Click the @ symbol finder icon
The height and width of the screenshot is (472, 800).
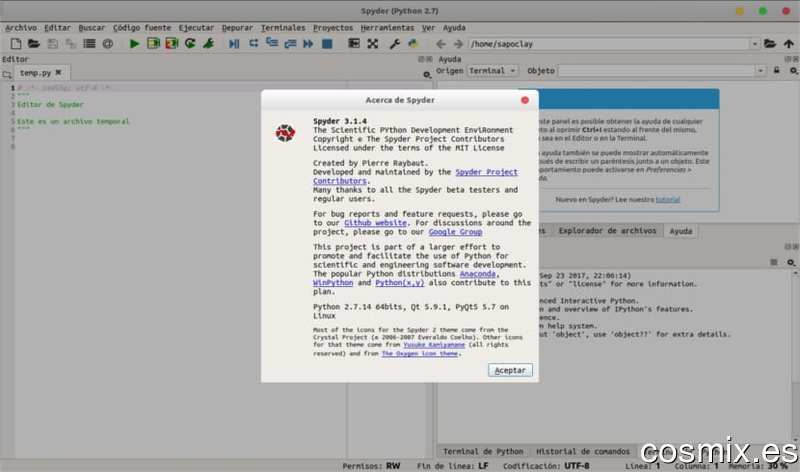tap(108, 44)
